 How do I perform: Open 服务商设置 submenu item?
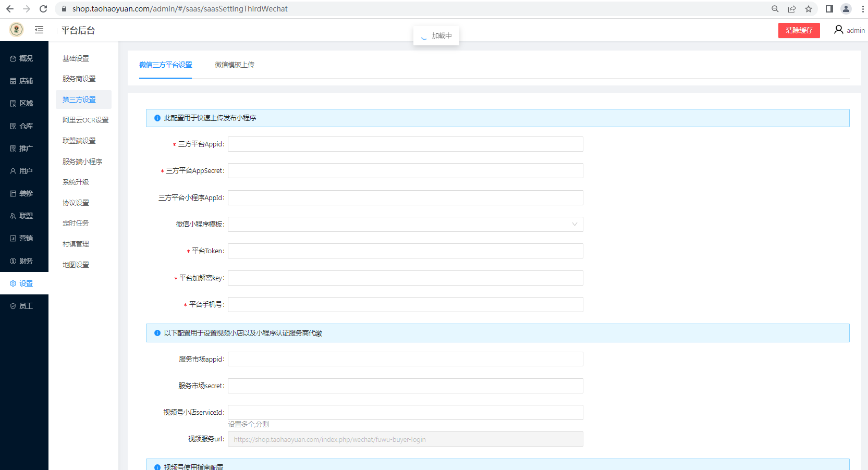[x=83, y=79]
